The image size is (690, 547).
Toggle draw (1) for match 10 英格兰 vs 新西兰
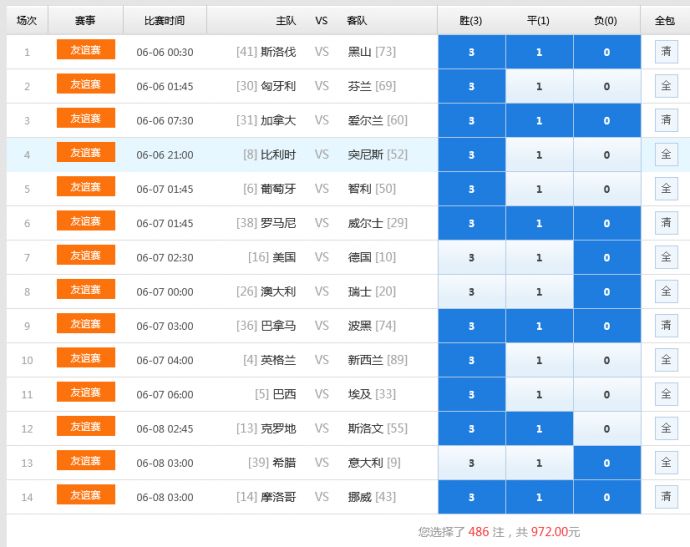539,360
